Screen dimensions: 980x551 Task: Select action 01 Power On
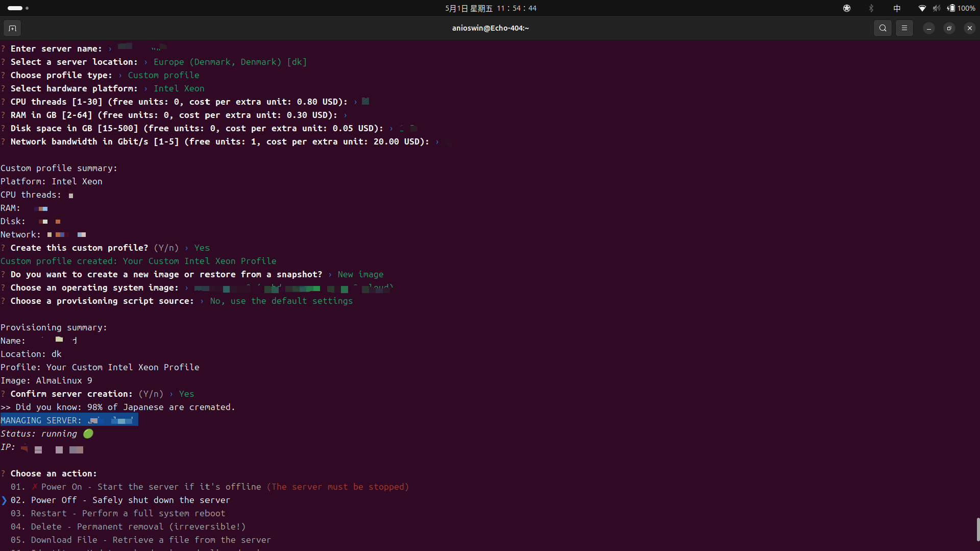click(210, 487)
